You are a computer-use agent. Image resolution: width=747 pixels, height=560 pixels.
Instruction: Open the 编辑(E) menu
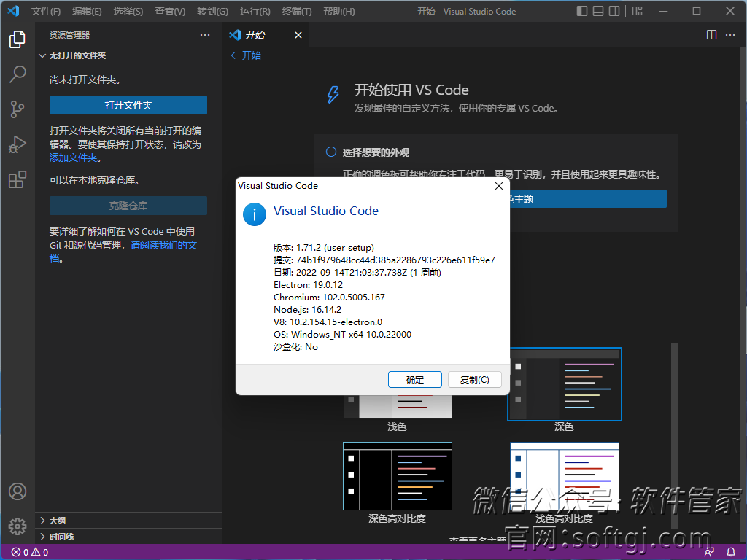click(88, 11)
